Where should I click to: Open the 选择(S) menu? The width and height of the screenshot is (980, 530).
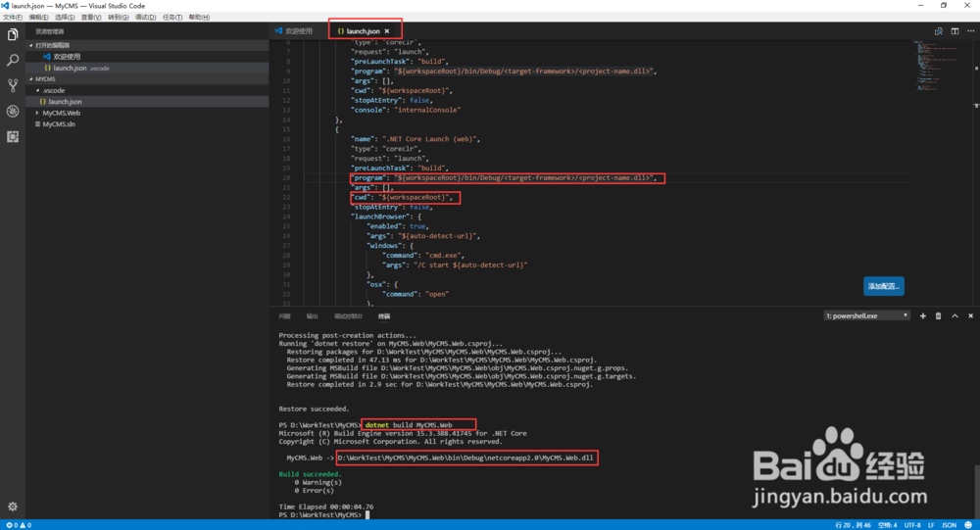(65, 18)
